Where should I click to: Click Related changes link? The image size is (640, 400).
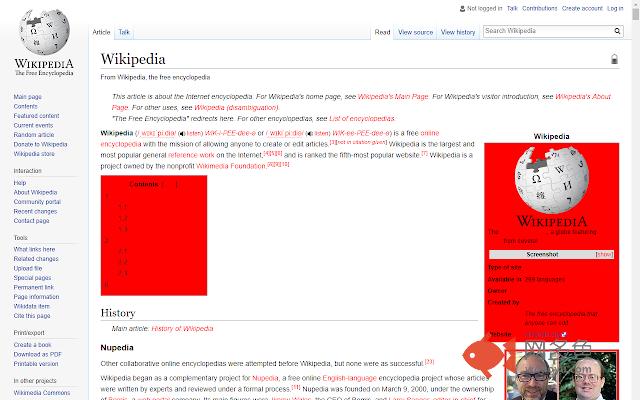pyautogui.click(x=36, y=259)
